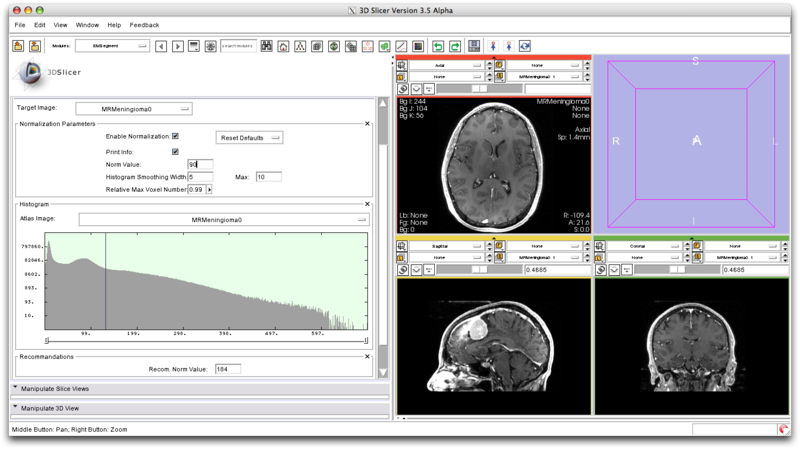Click the search modules field
Image resolution: width=800 pixels, height=449 pixels.
pyautogui.click(x=238, y=46)
